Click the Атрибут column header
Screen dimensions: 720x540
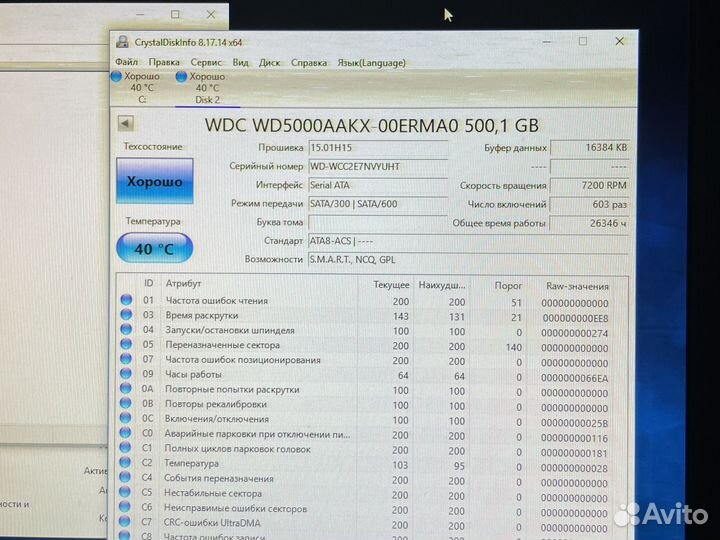(184, 284)
